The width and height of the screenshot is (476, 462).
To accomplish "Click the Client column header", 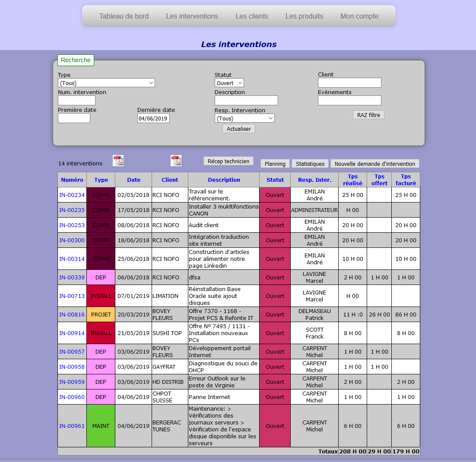I will (x=170, y=180).
